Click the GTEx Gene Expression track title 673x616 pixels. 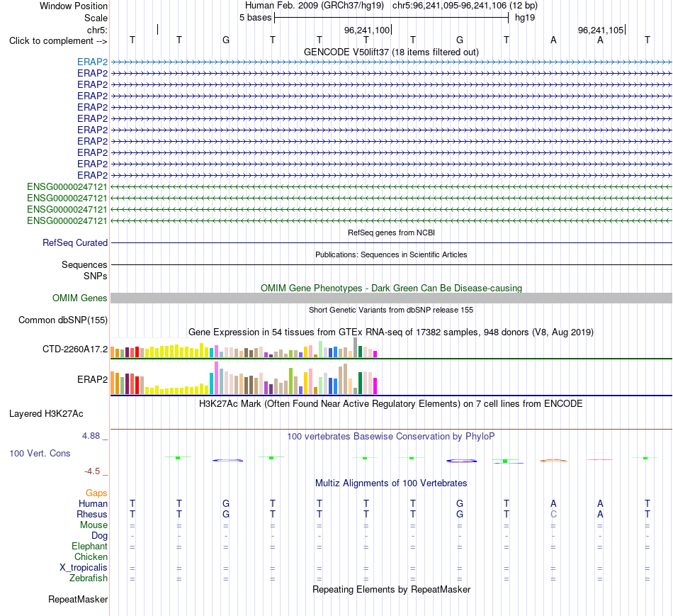coord(391,332)
